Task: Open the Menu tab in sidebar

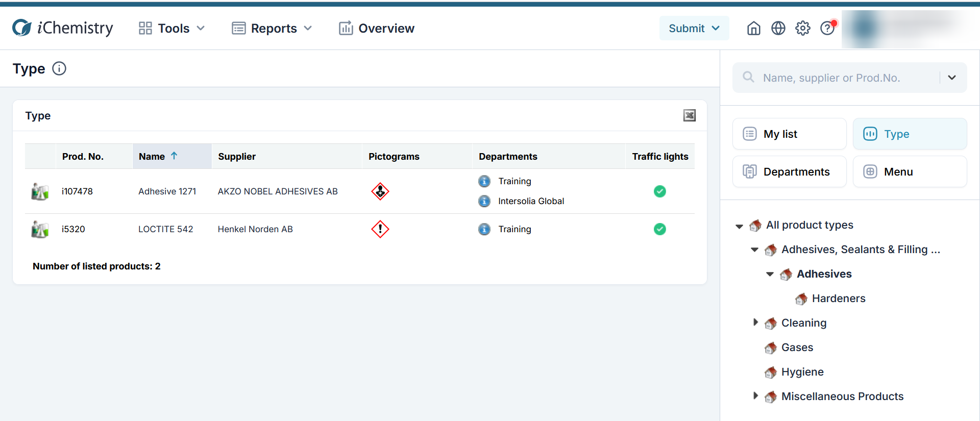Action: tap(910, 171)
